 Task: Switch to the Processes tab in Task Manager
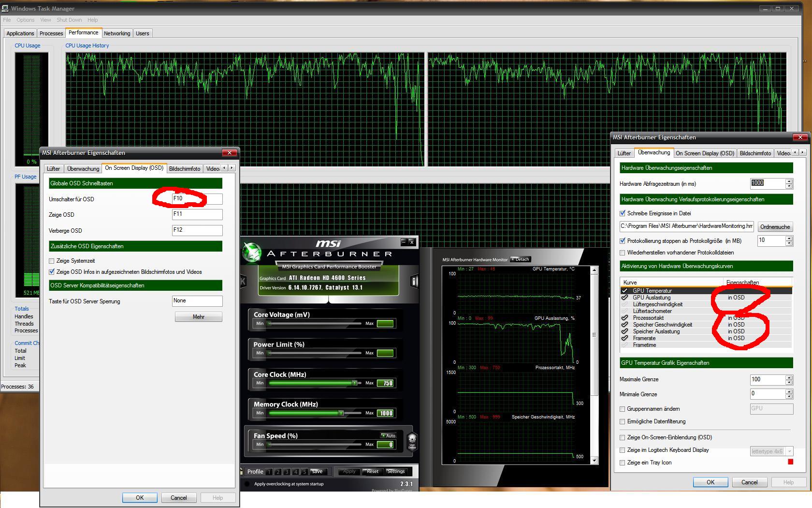(51, 33)
